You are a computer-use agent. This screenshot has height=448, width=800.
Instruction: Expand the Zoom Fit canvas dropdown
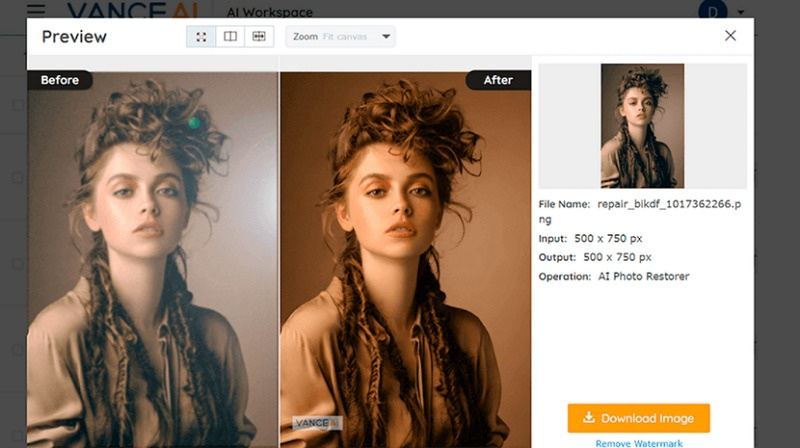(340, 37)
